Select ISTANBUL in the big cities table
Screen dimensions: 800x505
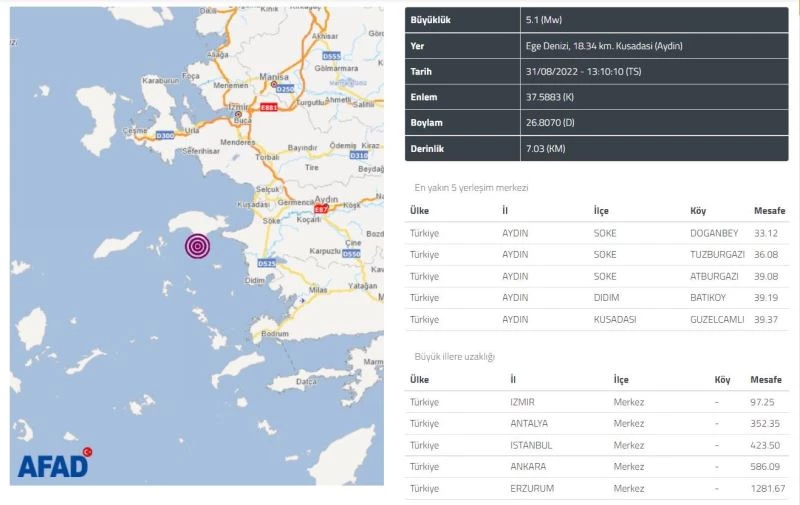(530, 445)
